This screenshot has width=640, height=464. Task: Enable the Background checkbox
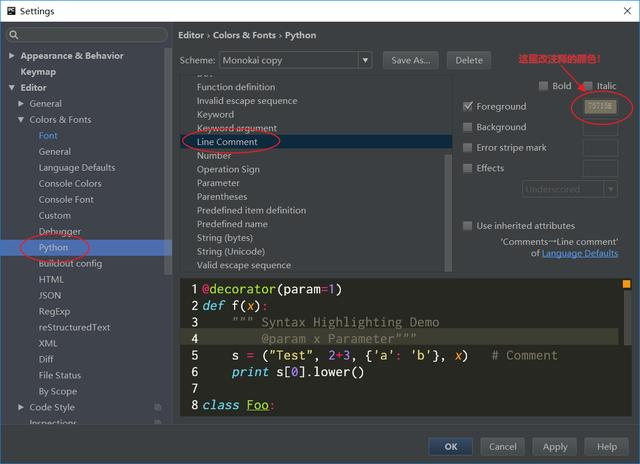[x=468, y=127]
